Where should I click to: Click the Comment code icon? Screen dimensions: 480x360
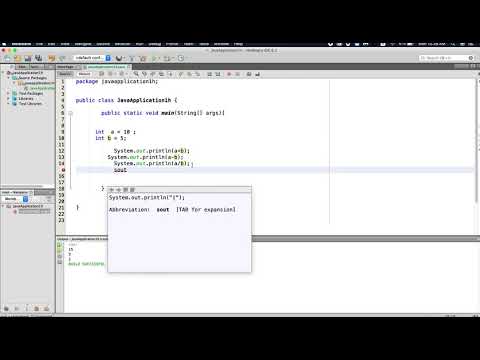pos(249,74)
